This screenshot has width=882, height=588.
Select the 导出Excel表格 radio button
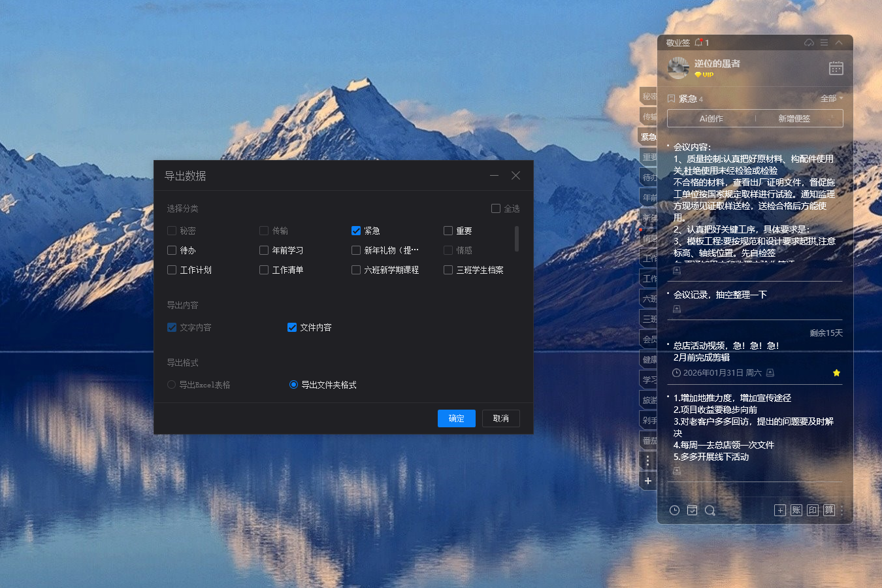(x=171, y=384)
